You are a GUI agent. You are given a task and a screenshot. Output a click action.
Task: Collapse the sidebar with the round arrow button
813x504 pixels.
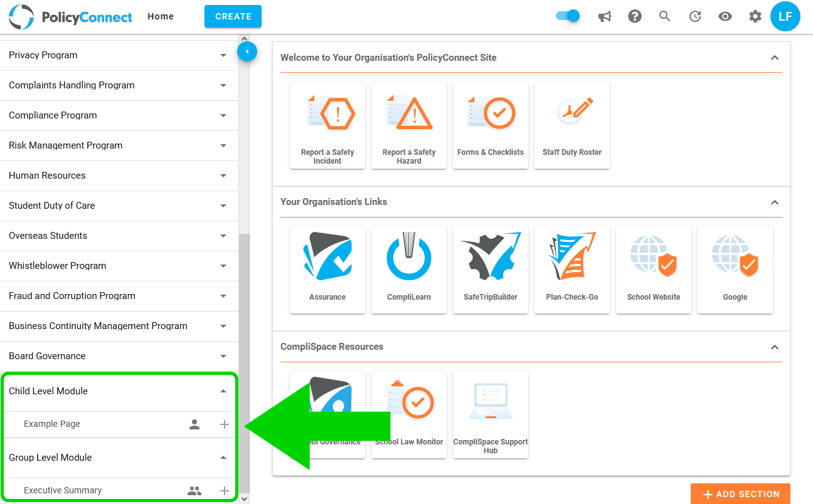[x=247, y=51]
